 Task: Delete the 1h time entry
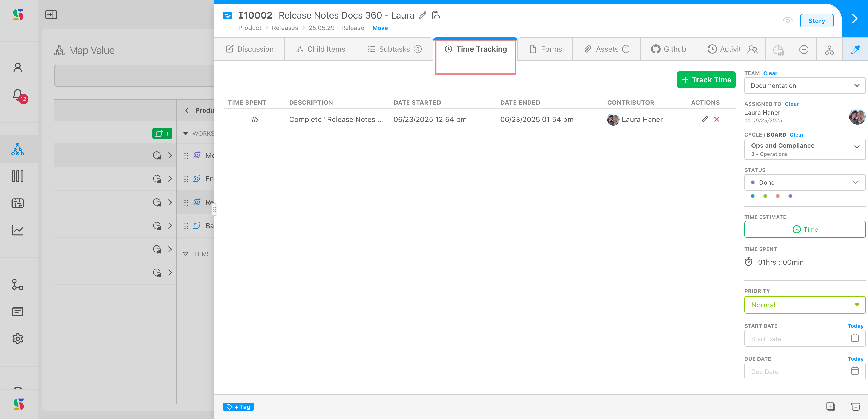tap(717, 119)
